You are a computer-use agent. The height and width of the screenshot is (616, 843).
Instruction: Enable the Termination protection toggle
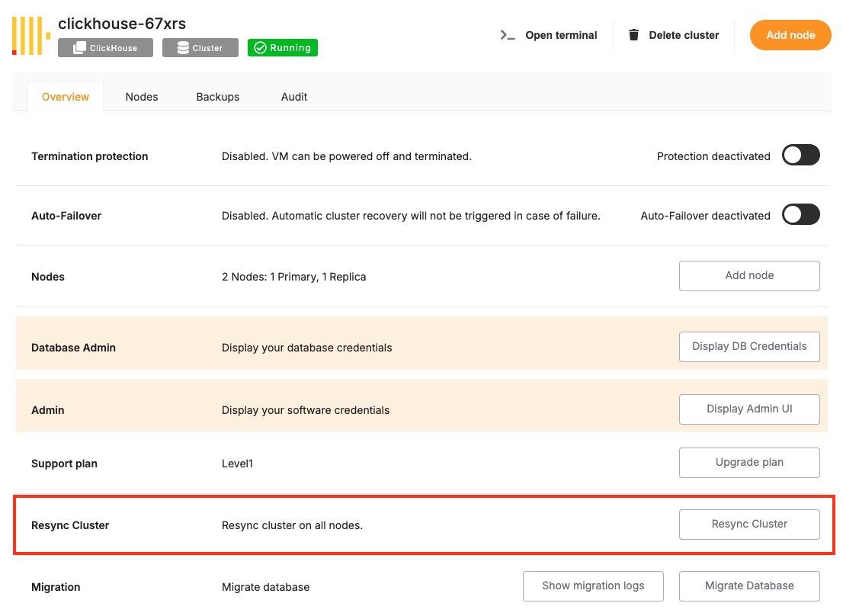[x=800, y=156]
